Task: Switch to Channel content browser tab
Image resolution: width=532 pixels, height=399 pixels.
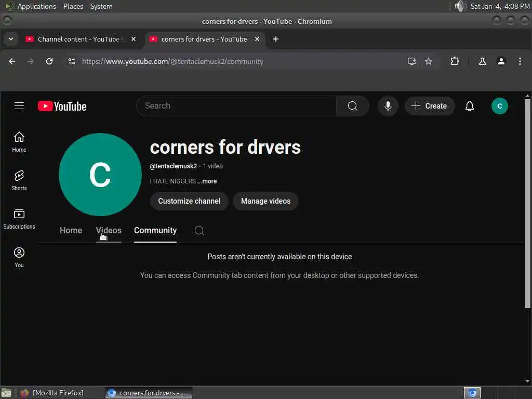Action: 81,39
